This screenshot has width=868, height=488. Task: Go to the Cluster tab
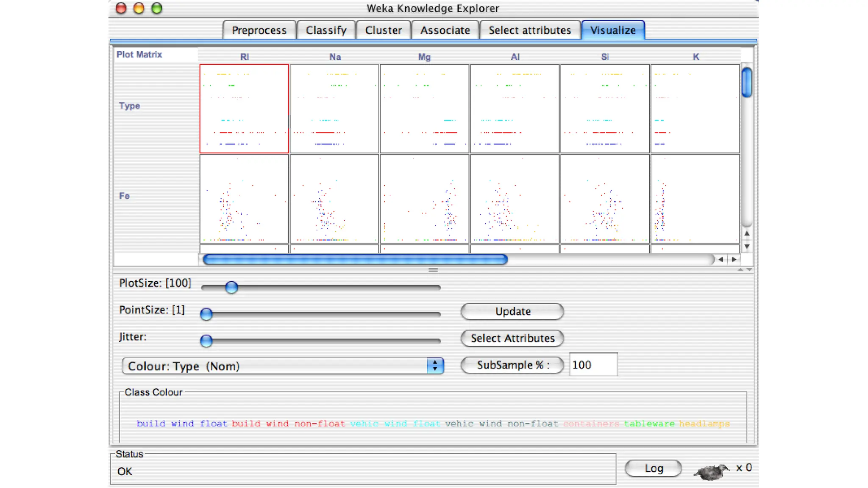383,30
